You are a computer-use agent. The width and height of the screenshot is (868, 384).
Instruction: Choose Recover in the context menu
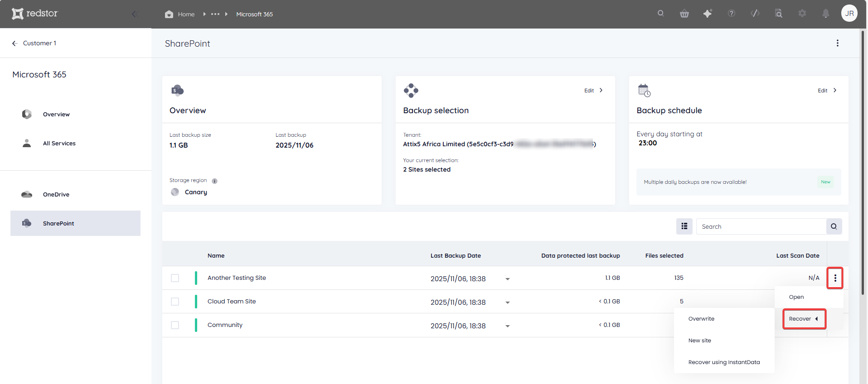(804, 319)
